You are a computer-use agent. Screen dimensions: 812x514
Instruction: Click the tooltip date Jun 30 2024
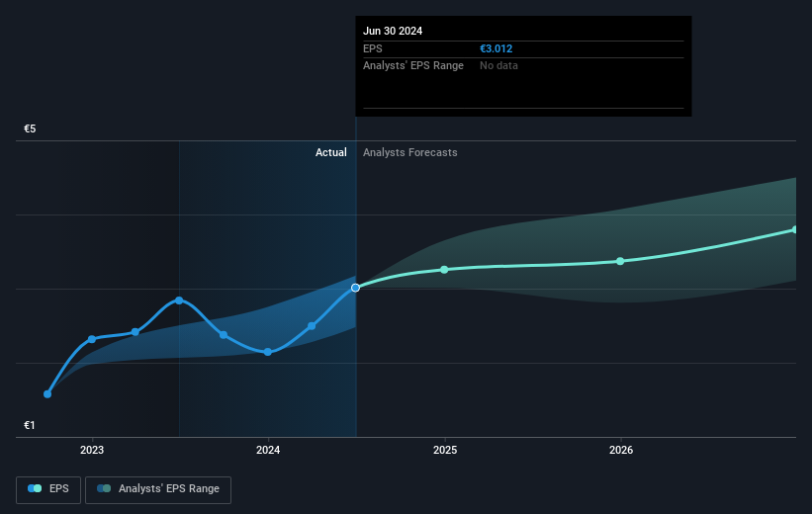(x=393, y=31)
